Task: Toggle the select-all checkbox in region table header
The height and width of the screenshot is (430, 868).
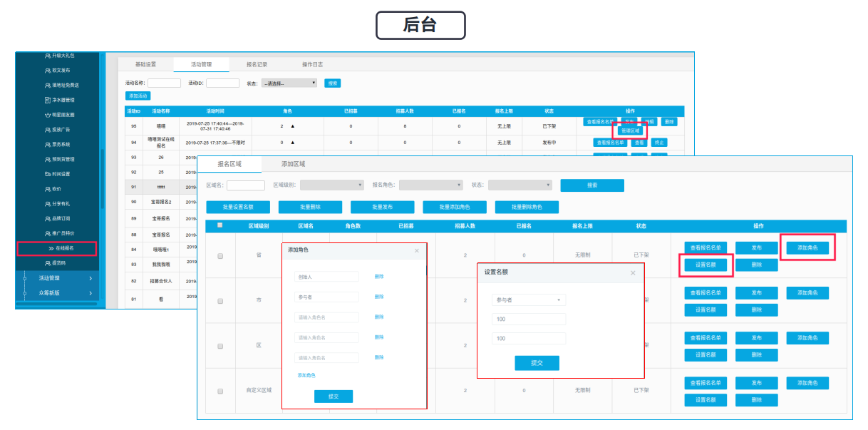Action: click(x=220, y=225)
